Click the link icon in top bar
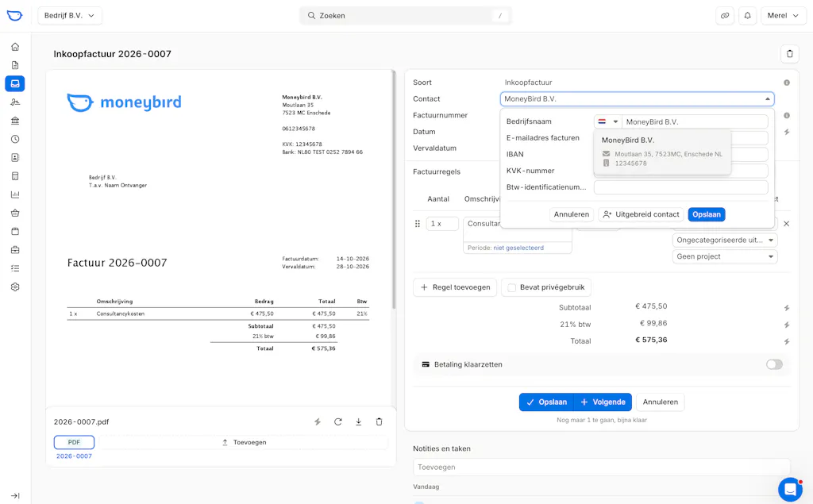813x504 pixels. [725, 16]
